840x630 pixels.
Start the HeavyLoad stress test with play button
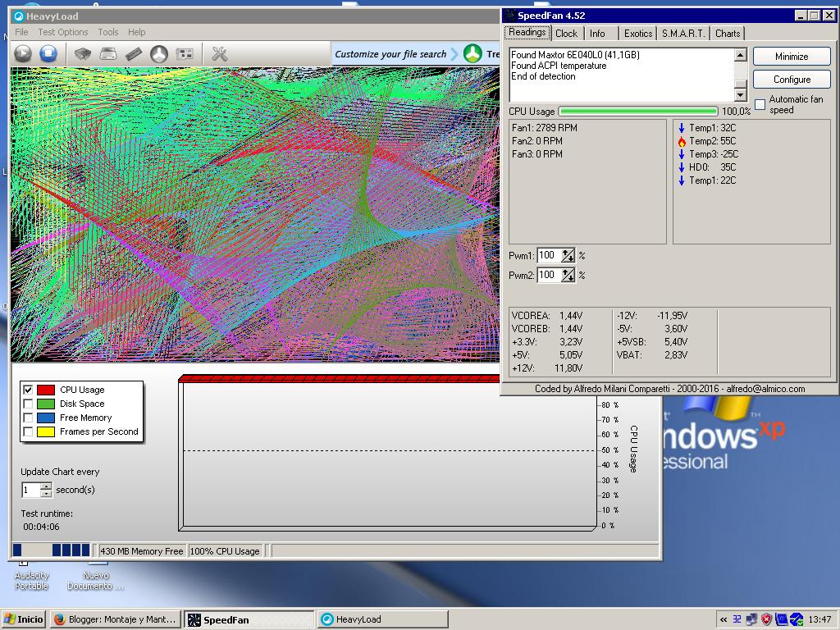23,53
